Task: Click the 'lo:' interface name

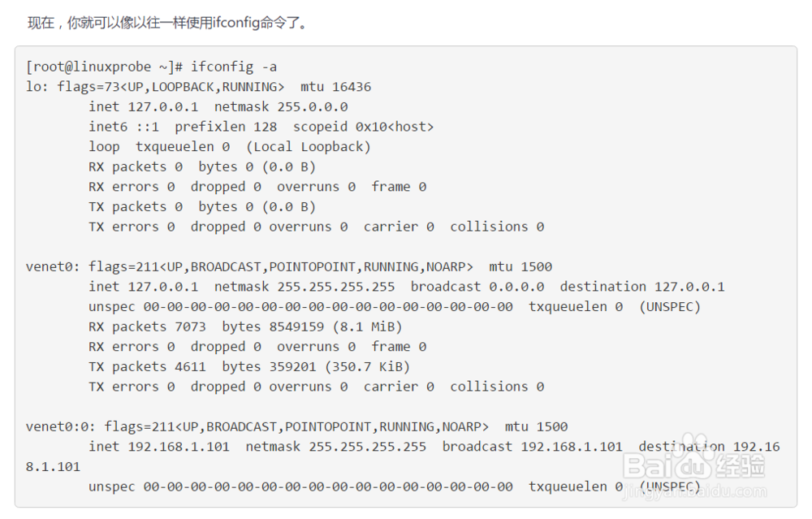Action: [37, 87]
